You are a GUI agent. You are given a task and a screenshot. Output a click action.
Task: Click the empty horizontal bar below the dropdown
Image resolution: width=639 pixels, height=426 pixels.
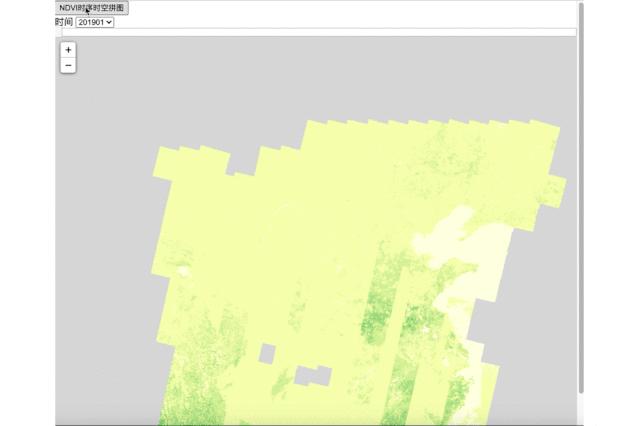pyautogui.click(x=319, y=32)
